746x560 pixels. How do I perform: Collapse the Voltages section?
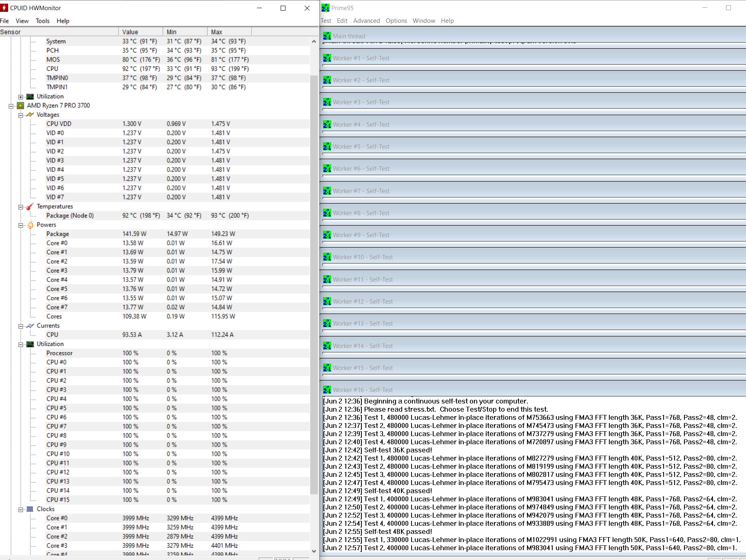21,115
